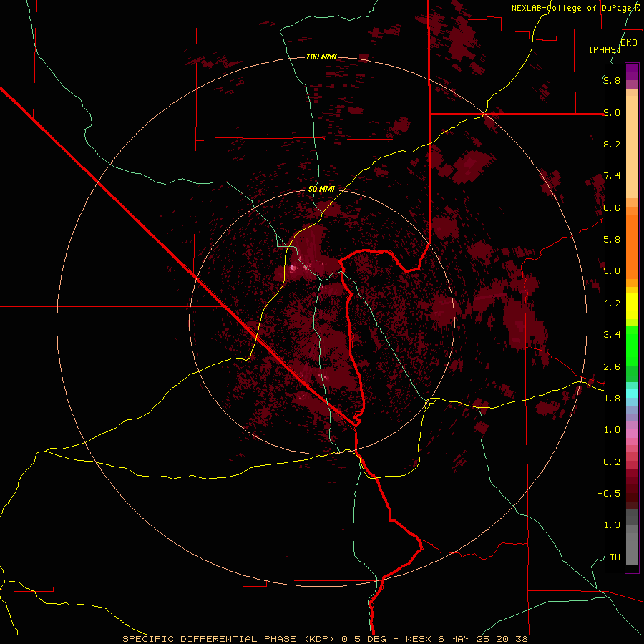Click the -1.3 value on the color scale

pyautogui.click(x=609, y=525)
